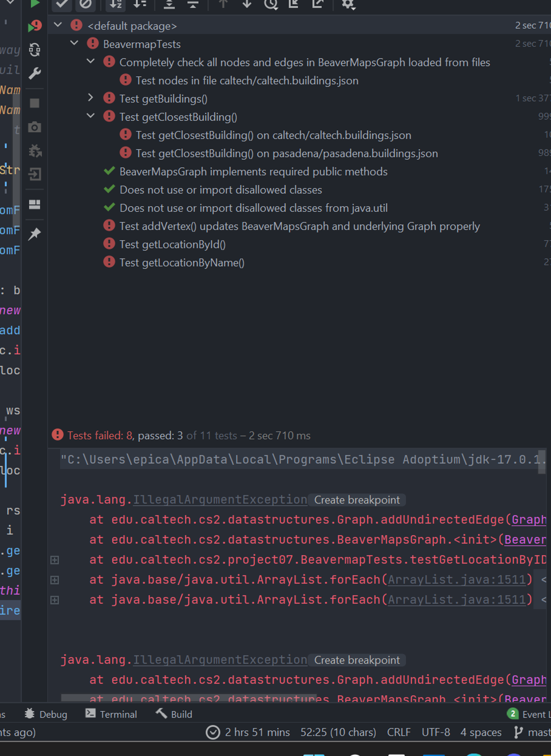551x756 pixels.
Task: Click first Create breakpoint link
Action: tap(357, 500)
